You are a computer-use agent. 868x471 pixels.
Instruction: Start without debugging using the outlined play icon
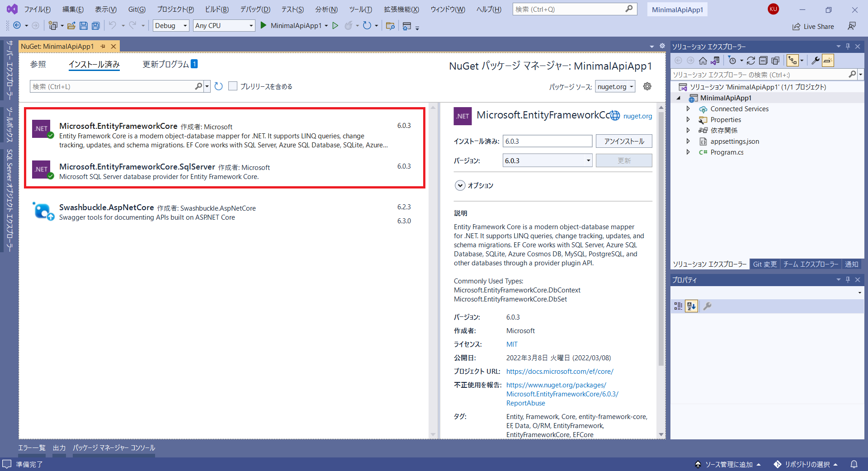coord(335,26)
